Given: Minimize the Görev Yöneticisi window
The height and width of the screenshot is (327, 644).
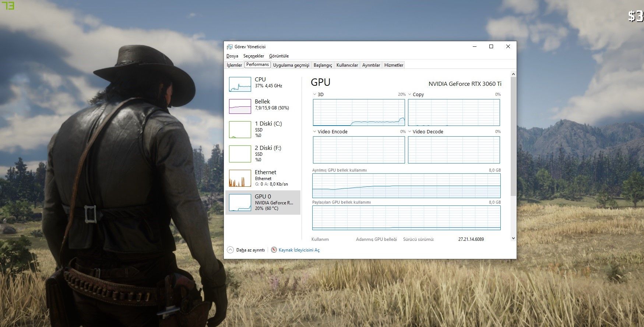Looking at the screenshot, I should [x=474, y=46].
